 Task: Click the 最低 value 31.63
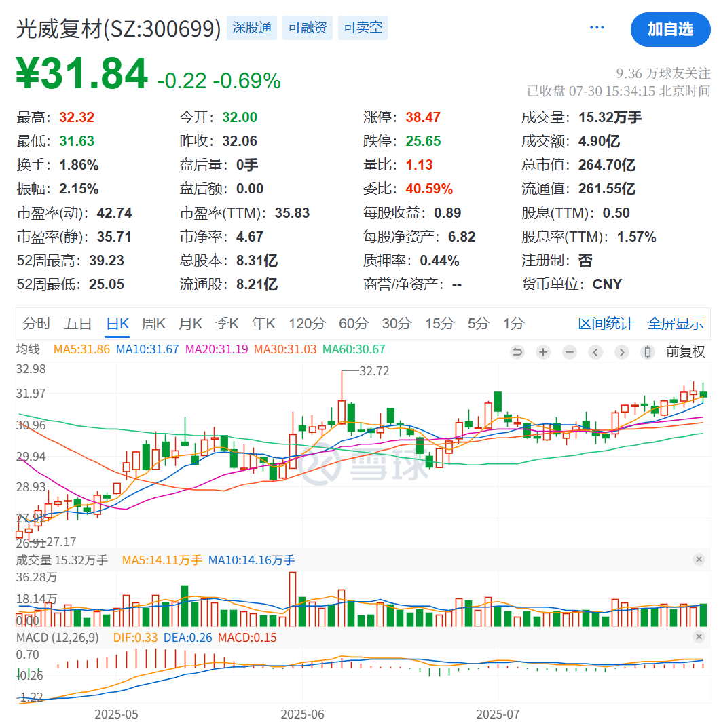(77, 141)
